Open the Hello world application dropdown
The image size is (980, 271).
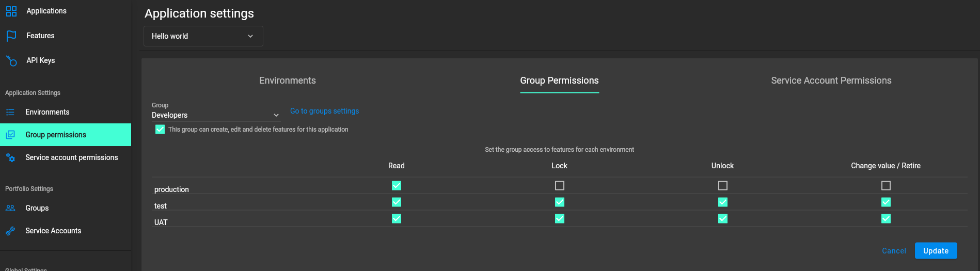[x=203, y=36]
